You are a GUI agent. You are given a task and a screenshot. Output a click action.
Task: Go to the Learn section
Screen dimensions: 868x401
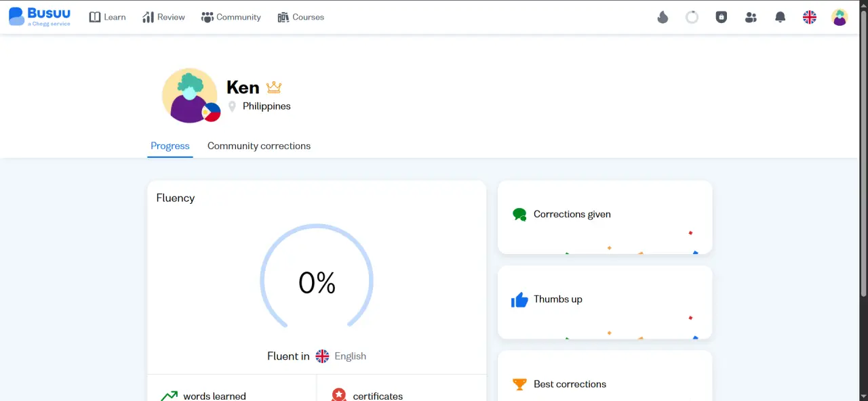[107, 17]
